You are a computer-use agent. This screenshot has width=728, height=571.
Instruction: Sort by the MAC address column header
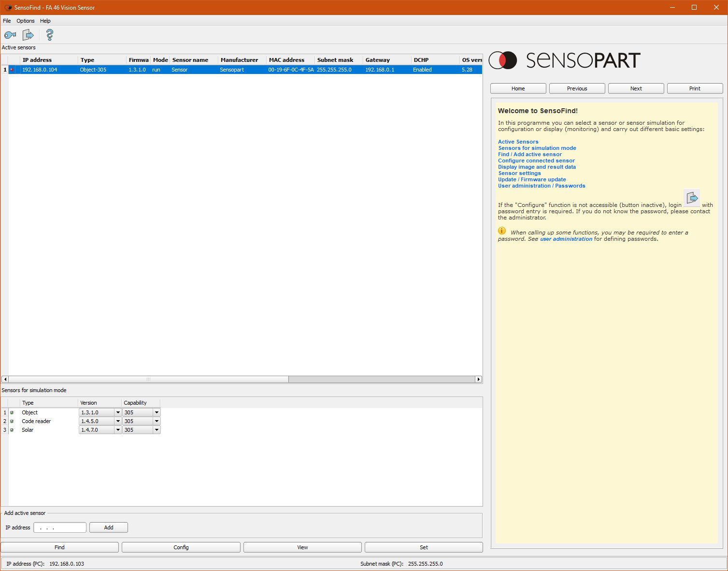coord(287,60)
